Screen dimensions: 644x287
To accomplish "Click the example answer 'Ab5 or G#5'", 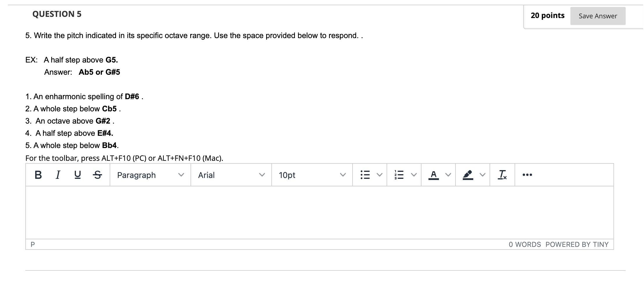I will pyautogui.click(x=99, y=72).
